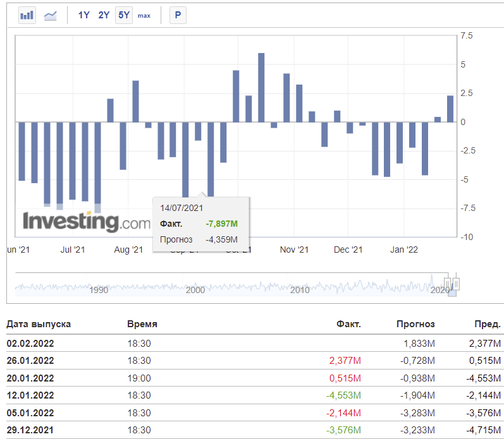Show the max time range

click(144, 15)
